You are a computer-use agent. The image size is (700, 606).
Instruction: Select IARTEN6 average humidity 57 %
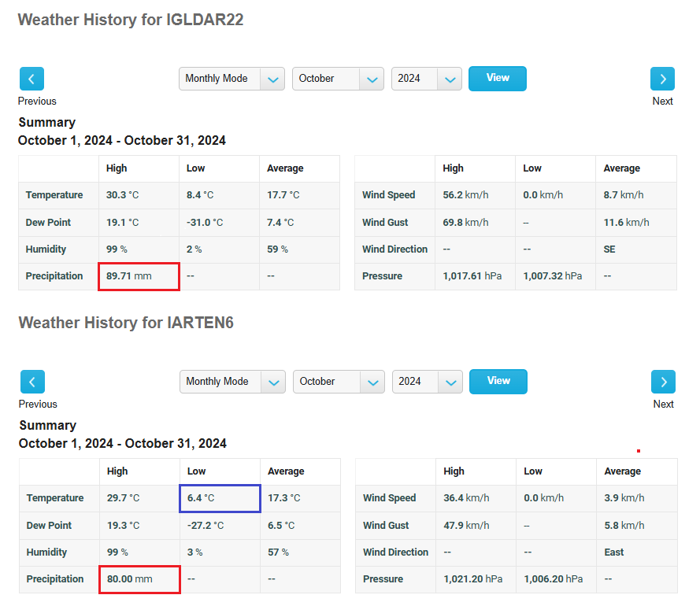click(x=278, y=552)
